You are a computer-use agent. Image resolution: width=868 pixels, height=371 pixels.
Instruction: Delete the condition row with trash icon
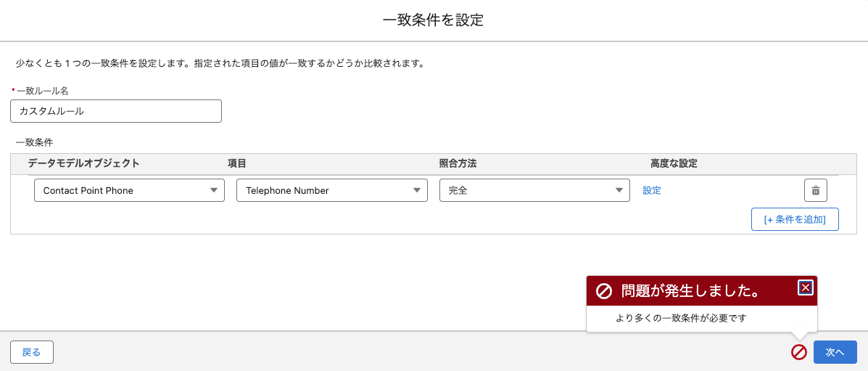point(815,190)
